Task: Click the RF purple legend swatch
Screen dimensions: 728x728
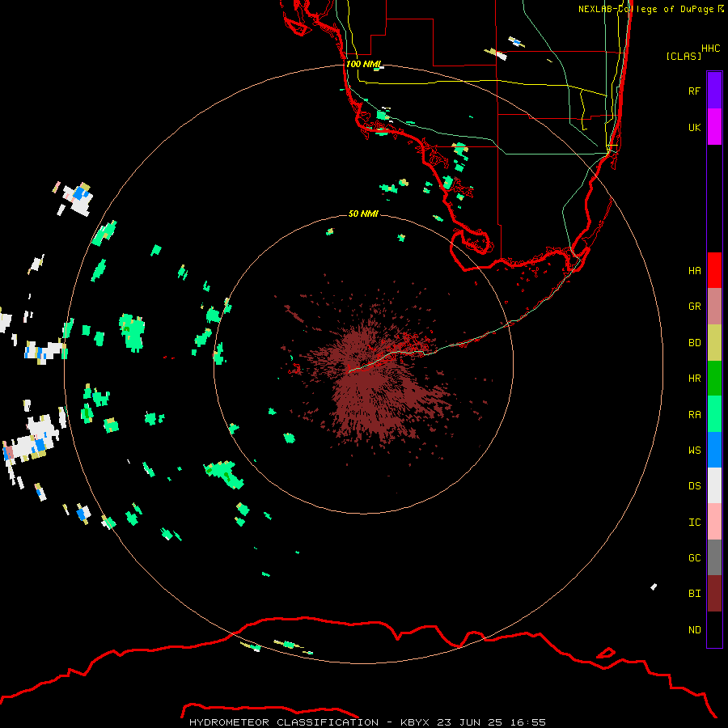Action: click(x=714, y=90)
